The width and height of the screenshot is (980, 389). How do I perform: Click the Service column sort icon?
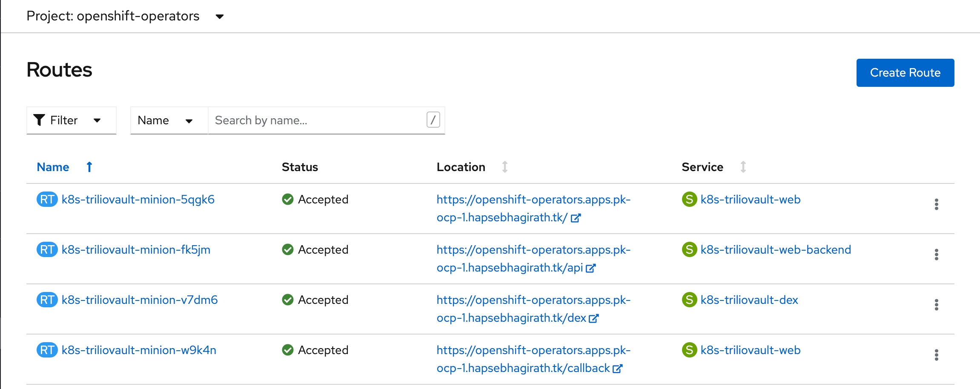[743, 167]
